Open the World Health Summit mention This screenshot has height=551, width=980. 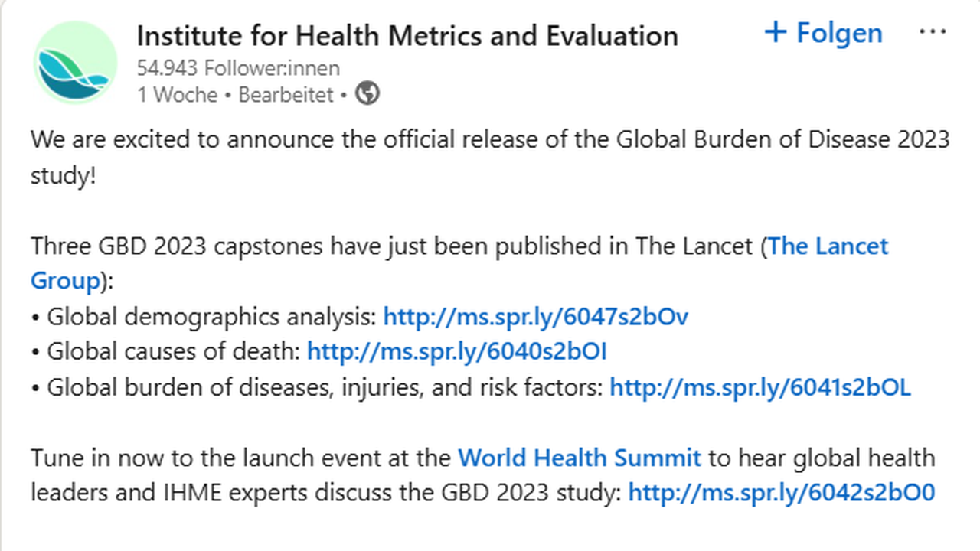pos(579,458)
